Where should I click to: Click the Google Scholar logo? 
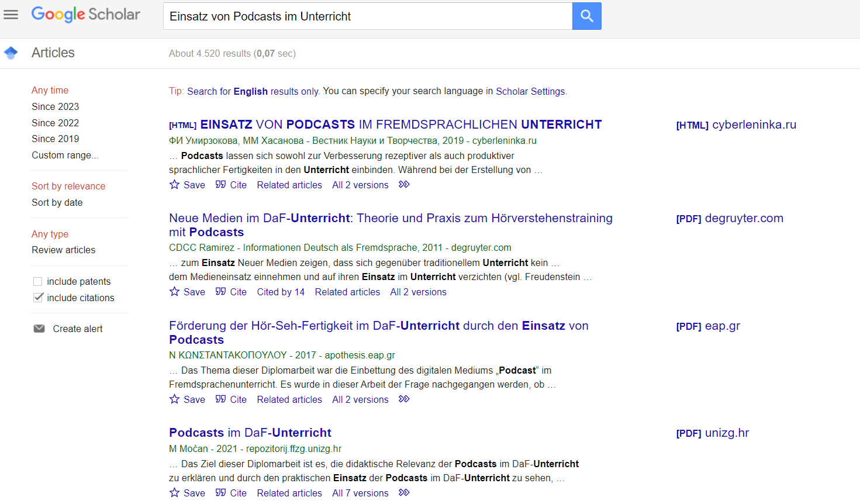pos(86,15)
